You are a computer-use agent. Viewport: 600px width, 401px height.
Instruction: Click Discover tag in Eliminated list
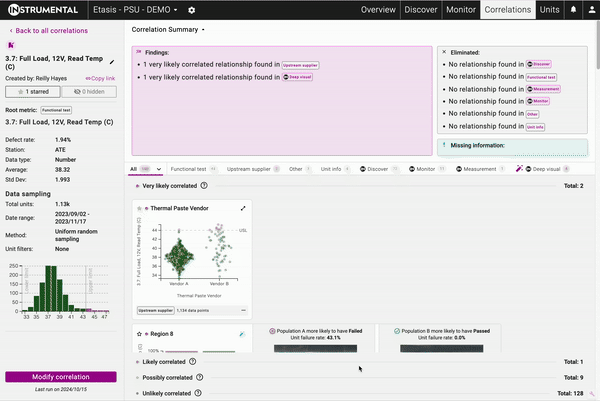click(539, 64)
